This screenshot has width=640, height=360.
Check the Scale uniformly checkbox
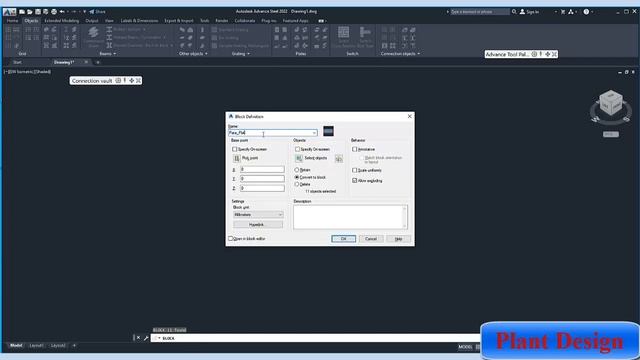point(355,170)
